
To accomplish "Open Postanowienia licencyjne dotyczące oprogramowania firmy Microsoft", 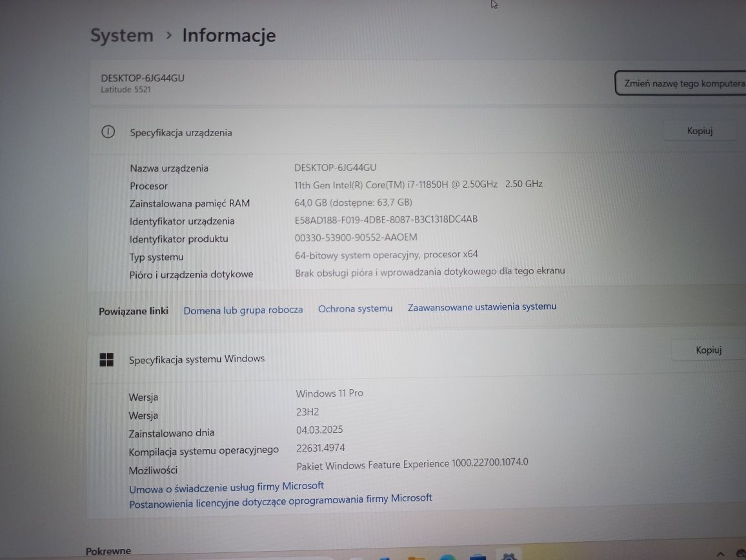I will coord(281,501).
